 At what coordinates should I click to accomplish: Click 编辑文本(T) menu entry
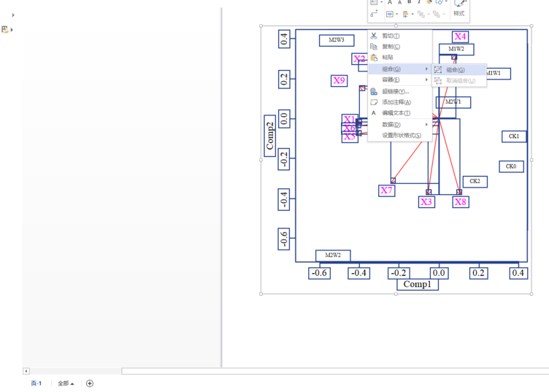[x=400, y=113]
